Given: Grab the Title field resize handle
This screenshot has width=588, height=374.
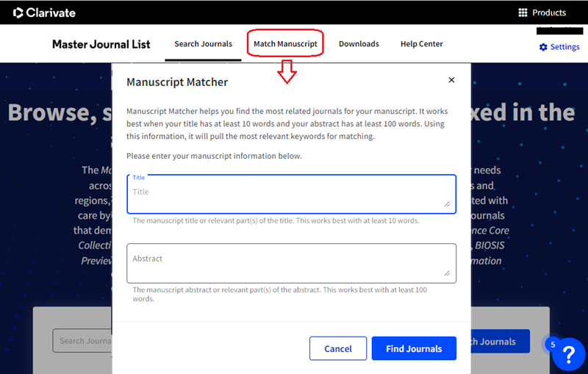Looking at the screenshot, I should coord(447,204).
